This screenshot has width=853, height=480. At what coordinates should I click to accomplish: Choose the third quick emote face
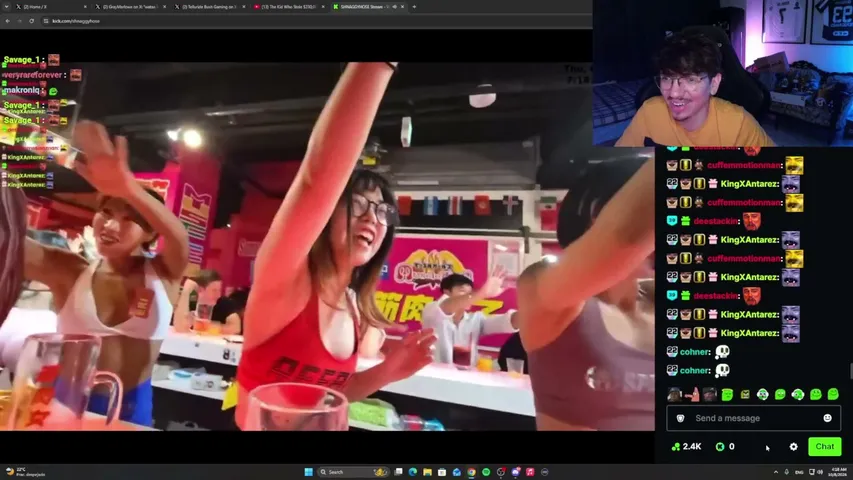[709, 395]
